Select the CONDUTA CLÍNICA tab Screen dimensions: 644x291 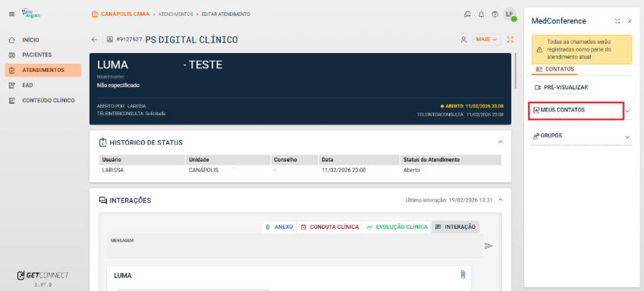(x=329, y=227)
